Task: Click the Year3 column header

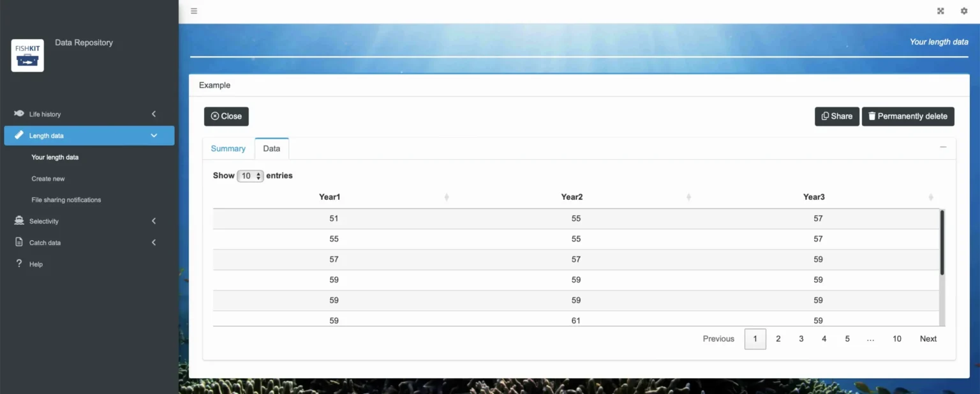Action: pos(815,197)
